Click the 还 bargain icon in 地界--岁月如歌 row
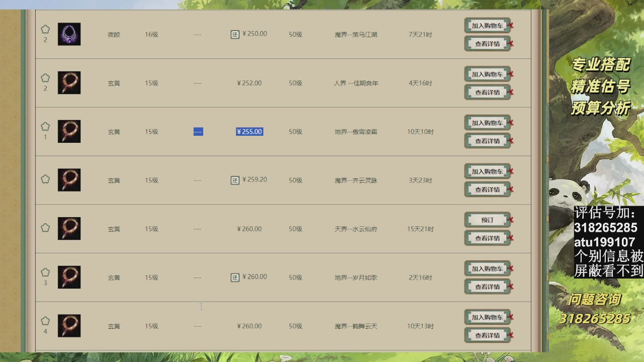Viewport: 644px width, 362px height. (235, 278)
